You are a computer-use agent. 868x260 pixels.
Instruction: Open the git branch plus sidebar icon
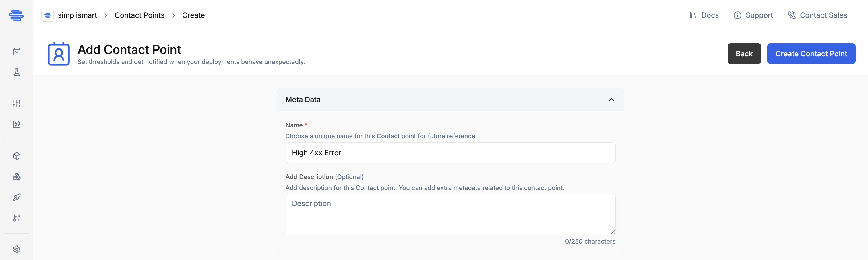(17, 218)
